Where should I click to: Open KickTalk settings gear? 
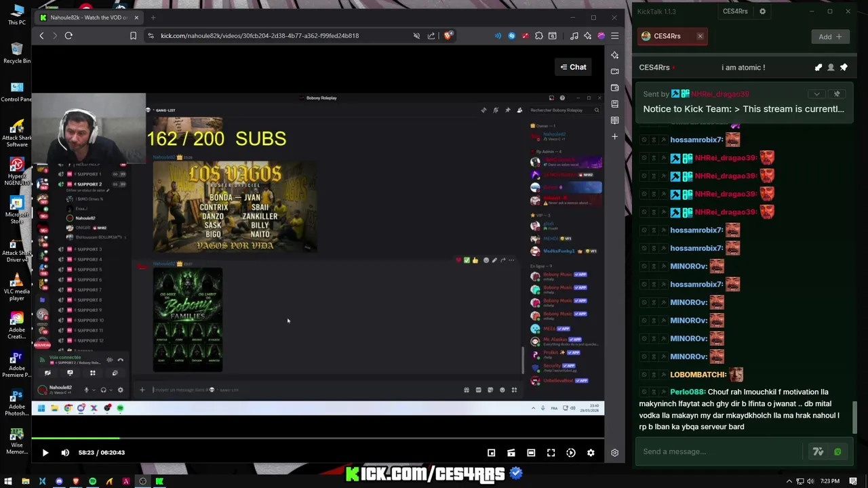(x=762, y=12)
